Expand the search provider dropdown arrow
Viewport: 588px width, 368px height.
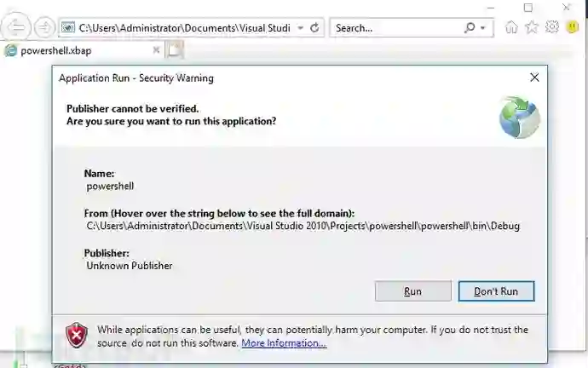coord(483,27)
